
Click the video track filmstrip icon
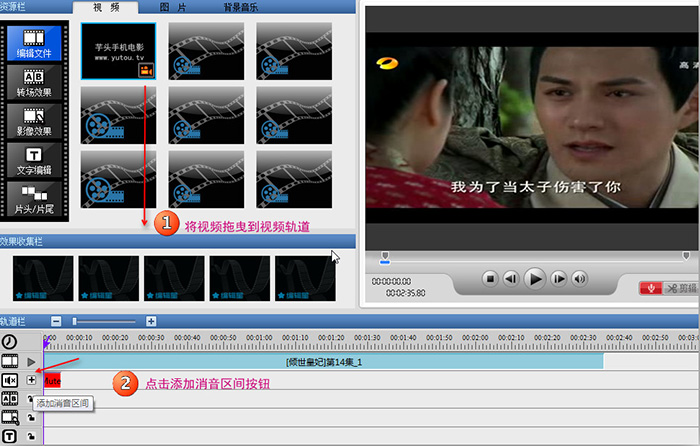[10, 361]
